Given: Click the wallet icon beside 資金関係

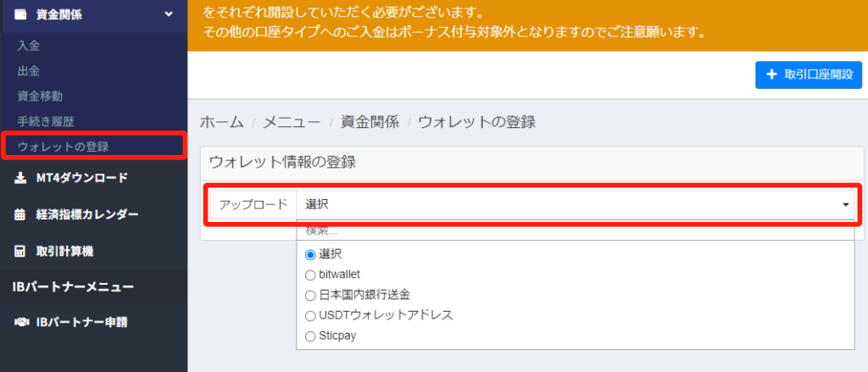Looking at the screenshot, I should (x=21, y=14).
